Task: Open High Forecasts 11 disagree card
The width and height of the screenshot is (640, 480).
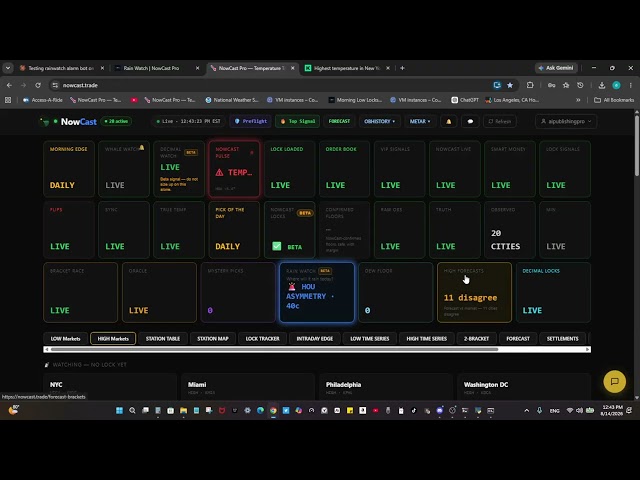Action: coord(474,292)
